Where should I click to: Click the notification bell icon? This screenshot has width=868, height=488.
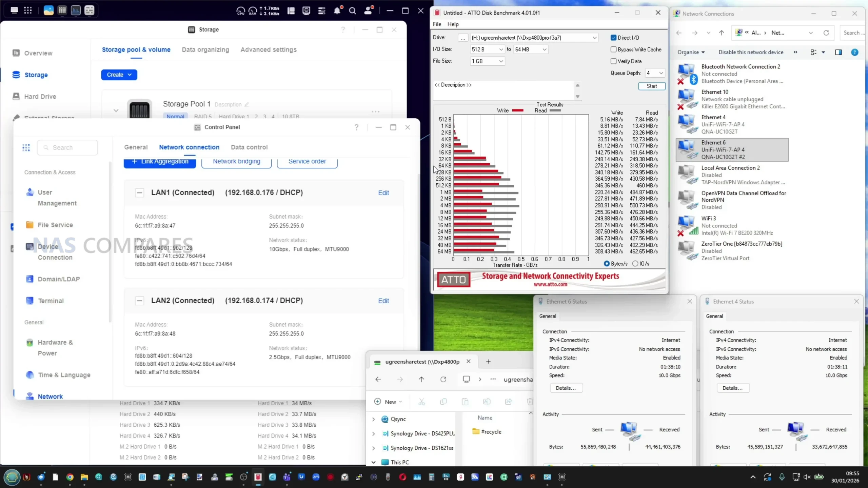[x=337, y=11]
